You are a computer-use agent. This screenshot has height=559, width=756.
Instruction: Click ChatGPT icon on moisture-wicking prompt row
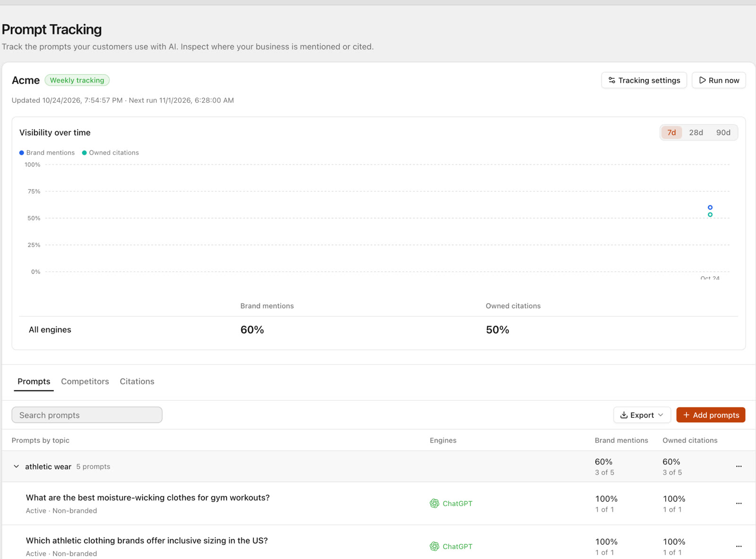point(434,503)
